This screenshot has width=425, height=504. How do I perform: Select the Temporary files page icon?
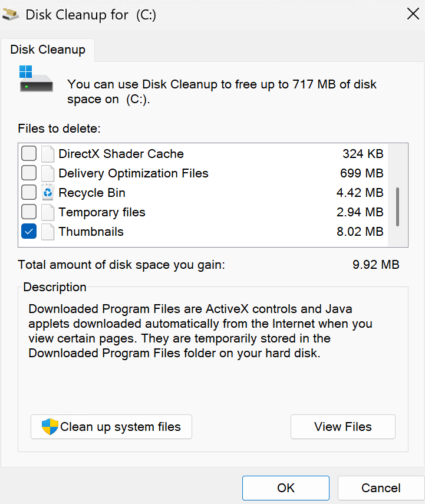(x=48, y=212)
